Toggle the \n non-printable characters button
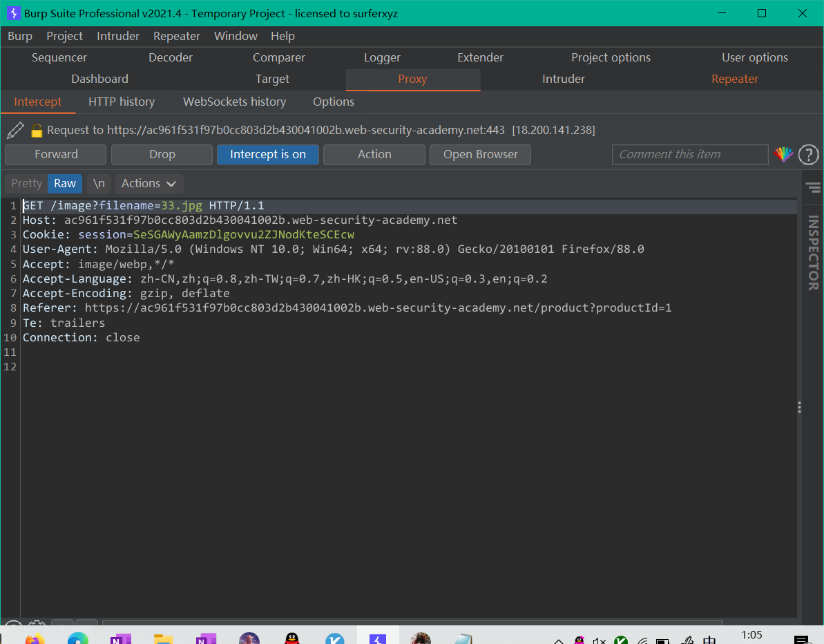Viewport: 824px width, 644px height. click(99, 184)
